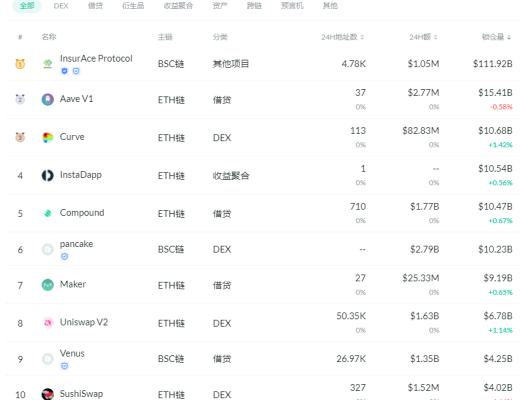Click the Venus placeholder logo icon
The height and width of the screenshot is (400, 520).
pos(48,359)
